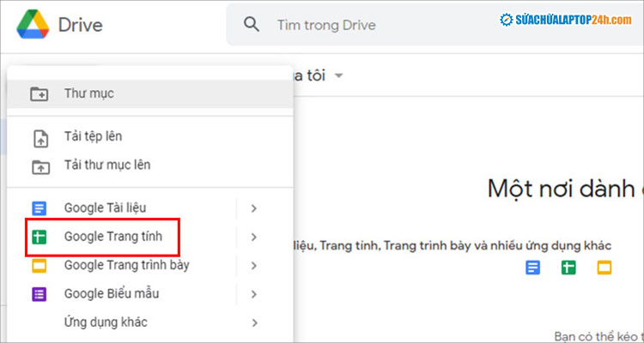Click the green Google Sheets icon in menu
644x343 pixels.
pyautogui.click(x=39, y=238)
